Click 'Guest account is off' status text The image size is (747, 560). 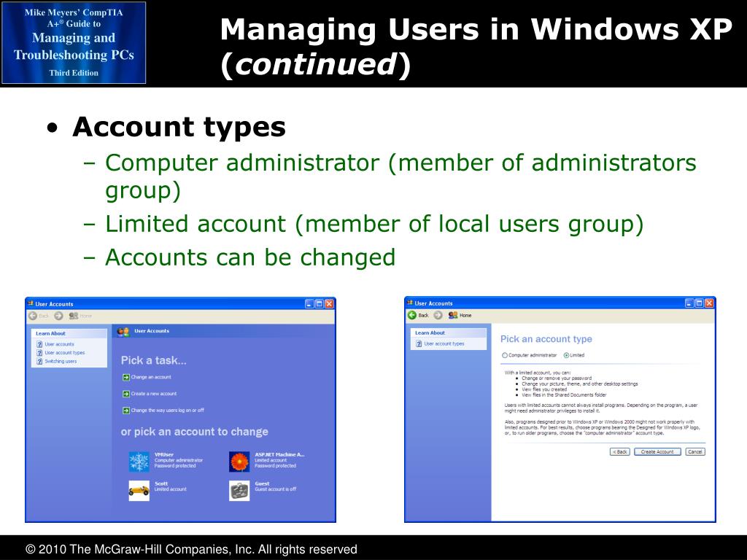275,489
